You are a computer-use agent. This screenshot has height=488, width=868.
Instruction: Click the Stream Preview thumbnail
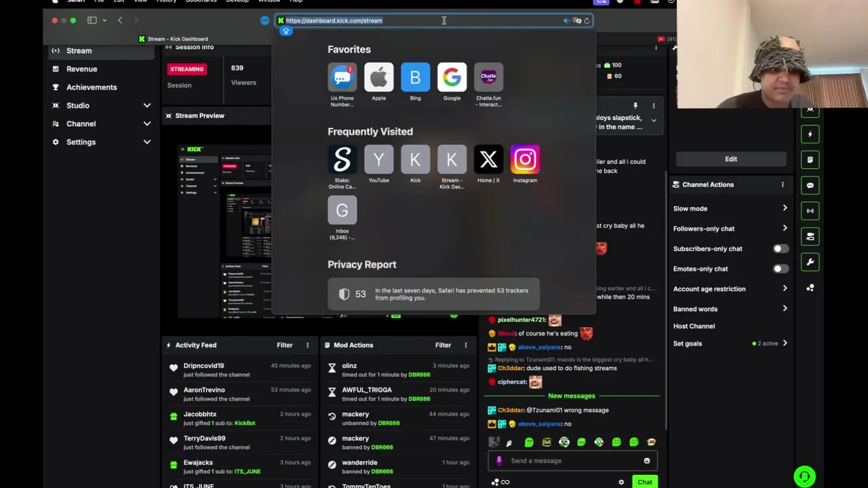[x=224, y=230]
